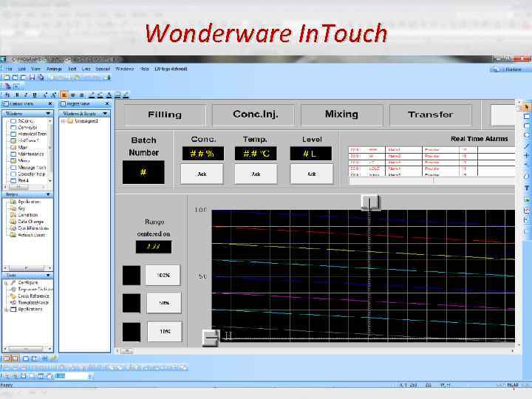Open the Windows & Scripts dropdown arrow
The image size is (532, 399).
[105, 113]
